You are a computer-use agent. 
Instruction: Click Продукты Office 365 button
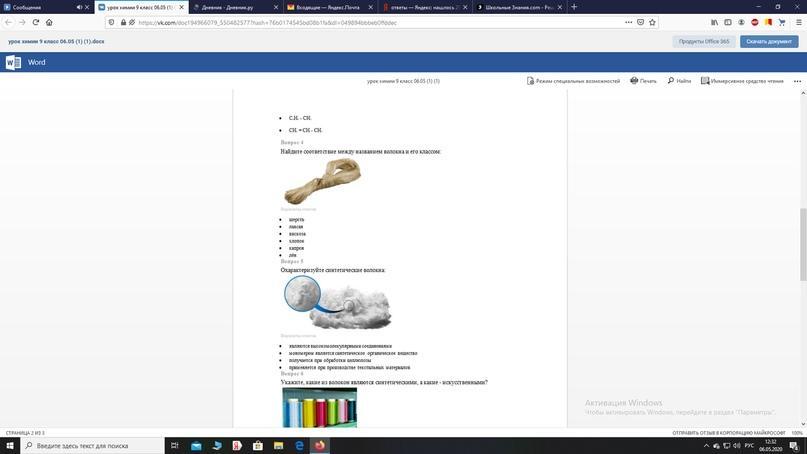(x=704, y=41)
